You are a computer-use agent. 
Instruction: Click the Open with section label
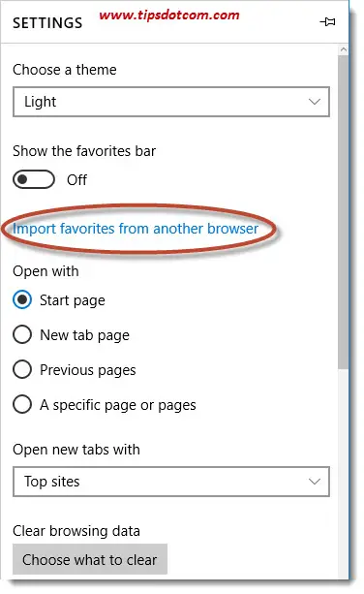pos(45,271)
